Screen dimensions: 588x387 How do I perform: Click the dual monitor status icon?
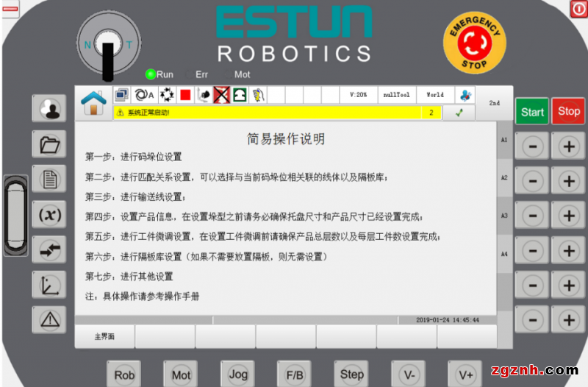coord(122,95)
